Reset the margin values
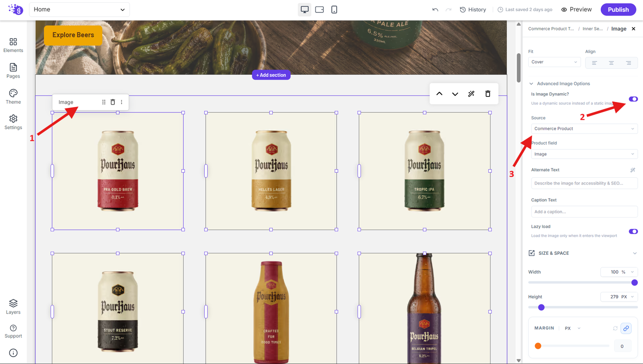 tap(615, 328)
